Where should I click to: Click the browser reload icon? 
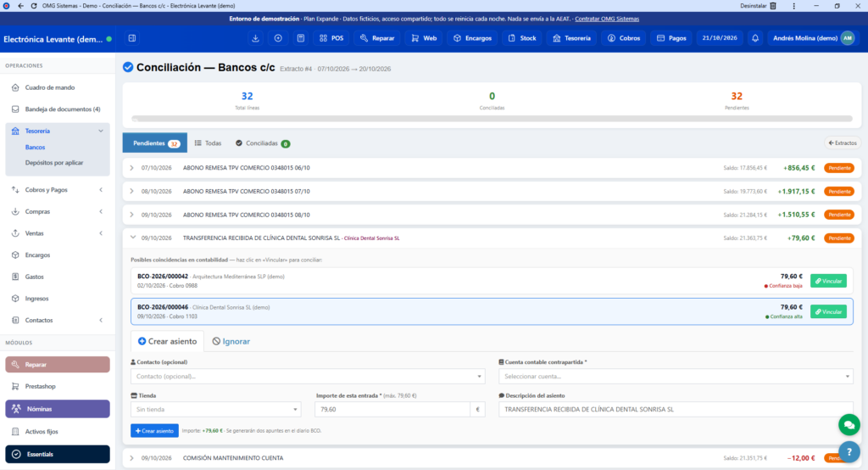coord(34,6)
